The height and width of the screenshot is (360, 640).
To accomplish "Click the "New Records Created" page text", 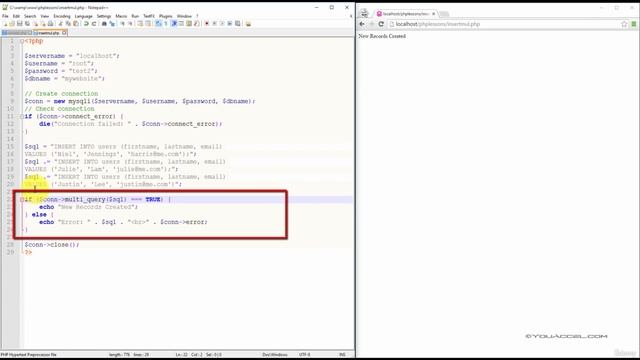I will [x=382, y=36].
